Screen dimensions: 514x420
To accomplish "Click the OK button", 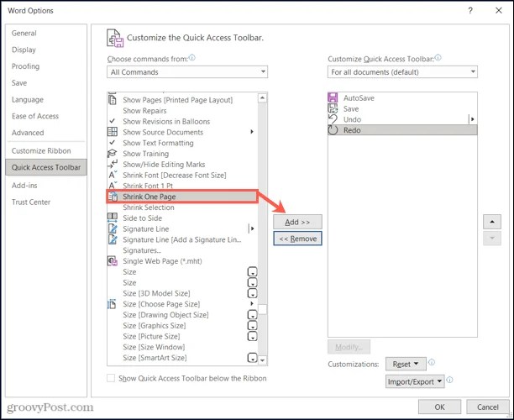I will coord(439,407).
